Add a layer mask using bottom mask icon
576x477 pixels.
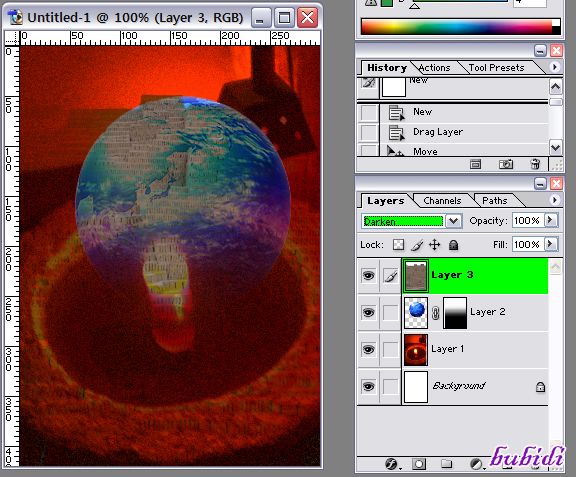[419, 465]
